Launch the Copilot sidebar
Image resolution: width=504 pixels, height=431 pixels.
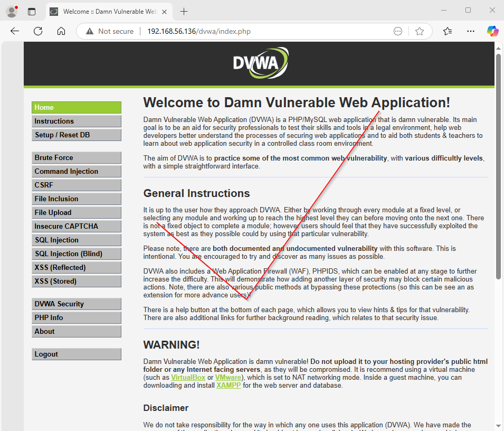[492, 31]
